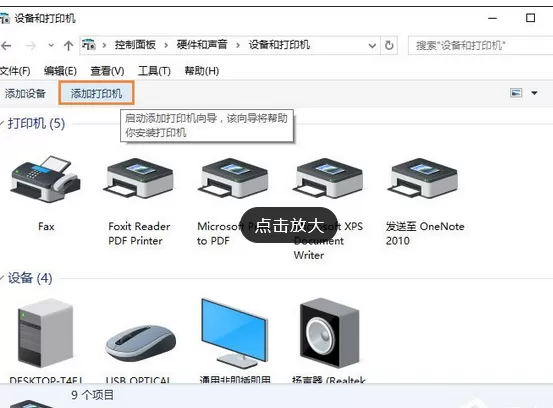Open the 工具(T) menu

[154, 71]
